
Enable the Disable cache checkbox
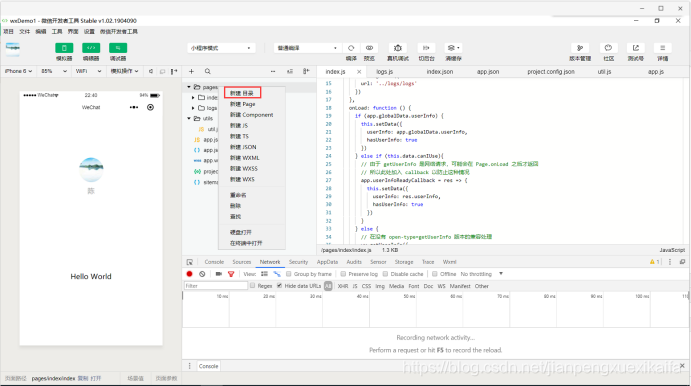[385, 274]
